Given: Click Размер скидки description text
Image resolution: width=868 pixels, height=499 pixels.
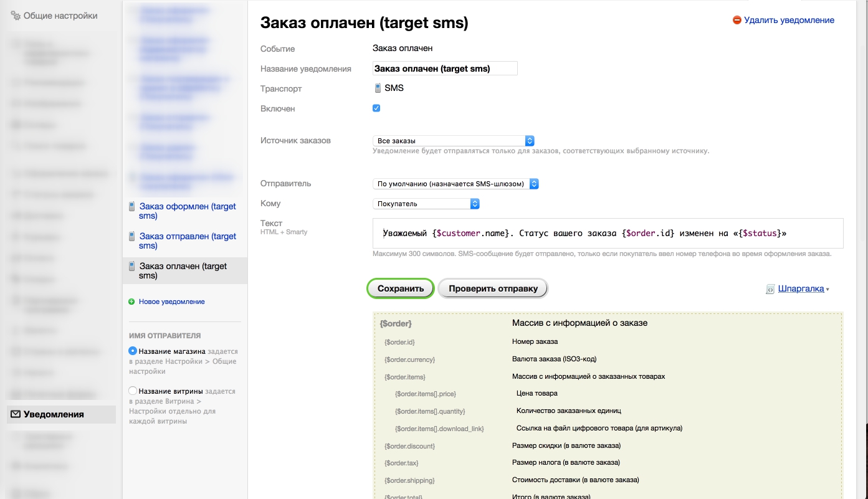Looking at the screenshot, I should click(x=566, y=446).
